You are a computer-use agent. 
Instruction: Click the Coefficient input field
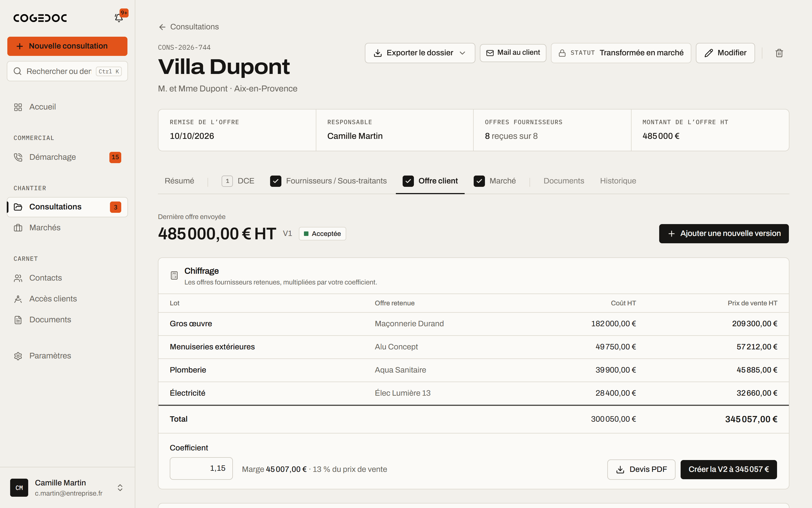point(201,468)
